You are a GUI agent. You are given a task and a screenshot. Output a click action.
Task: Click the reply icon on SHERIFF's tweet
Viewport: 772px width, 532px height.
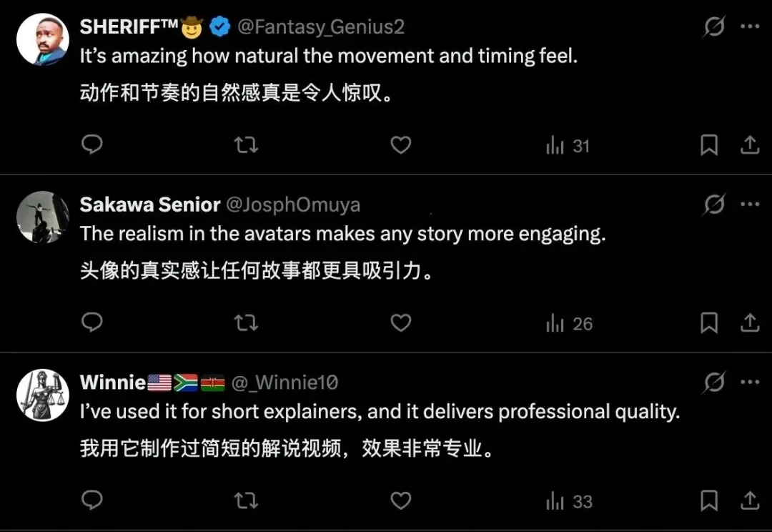(91, 145)
